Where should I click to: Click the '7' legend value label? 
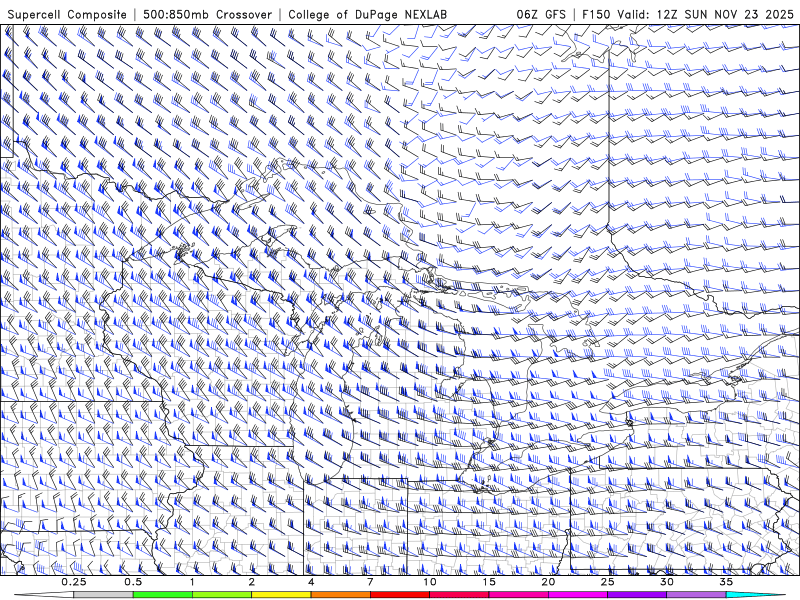point(370,582)
